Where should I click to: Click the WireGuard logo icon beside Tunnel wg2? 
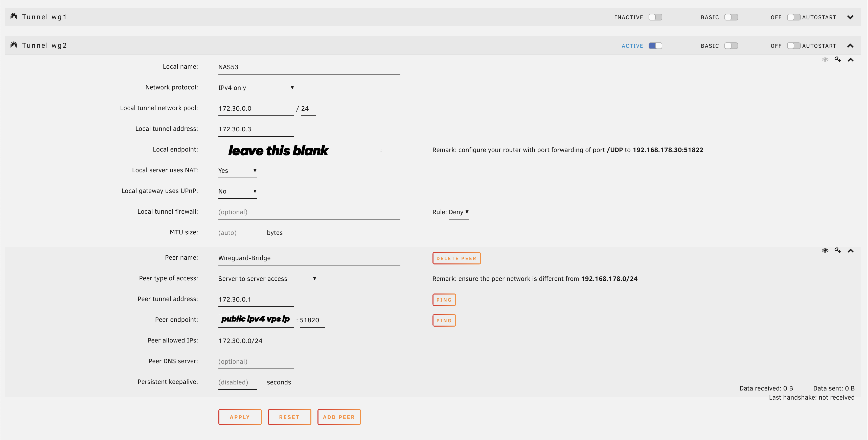click(13, 45)
